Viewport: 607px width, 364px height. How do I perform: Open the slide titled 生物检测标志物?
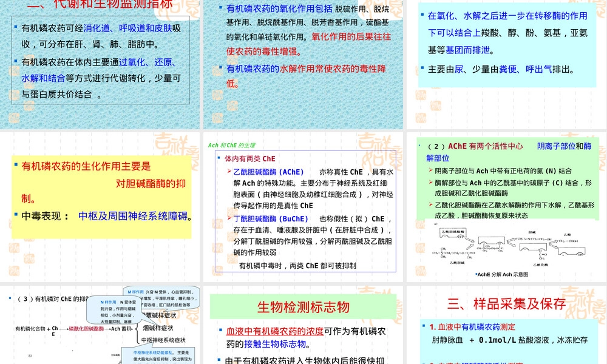click(x=303, y=325)
